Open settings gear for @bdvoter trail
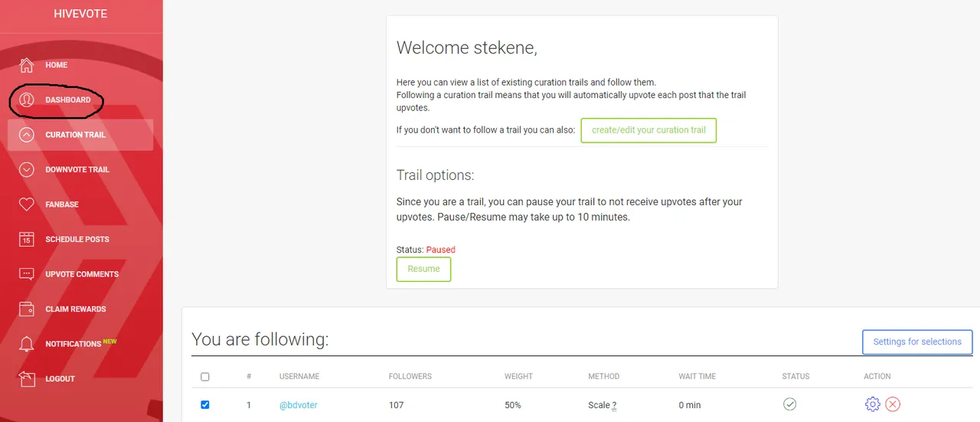 point(872,404)
